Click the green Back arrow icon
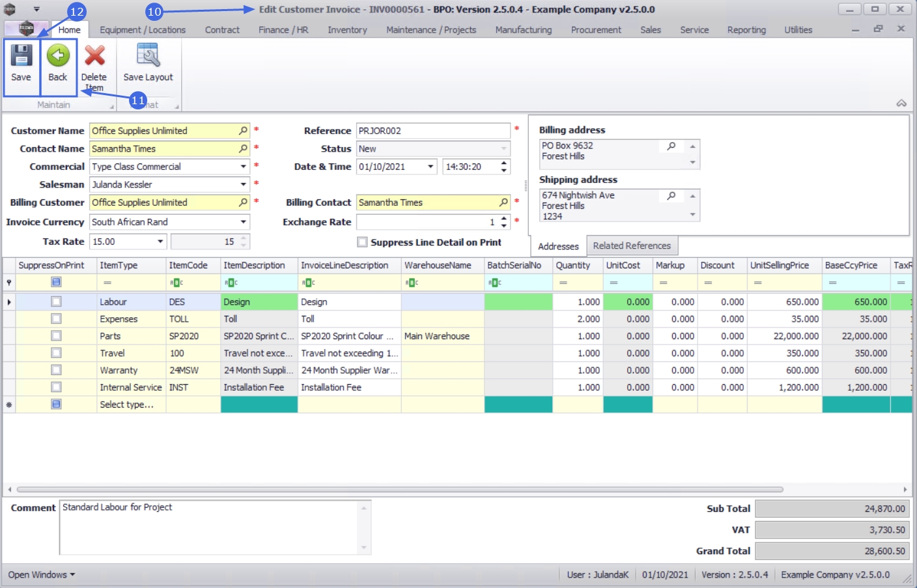 coord(58,56)
